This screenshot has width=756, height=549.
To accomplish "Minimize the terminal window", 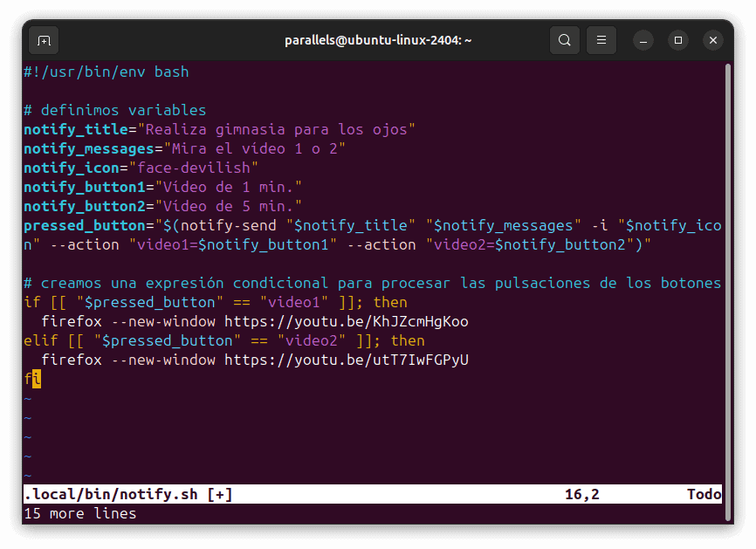I will pyautogui.click(x=643, y=40).
